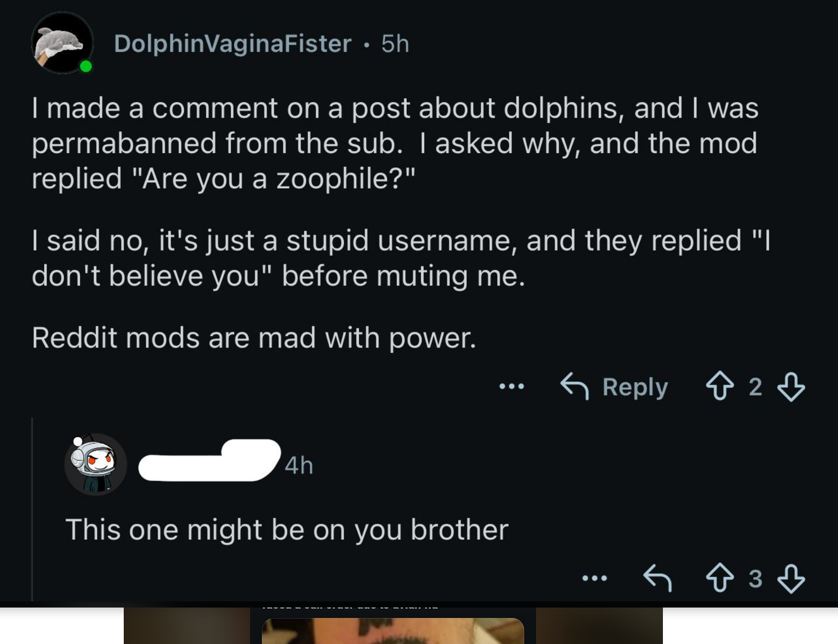Screen dimensions: 838x644
Task: Upvote the comment about being permabanned
Action: click(720, 386)
